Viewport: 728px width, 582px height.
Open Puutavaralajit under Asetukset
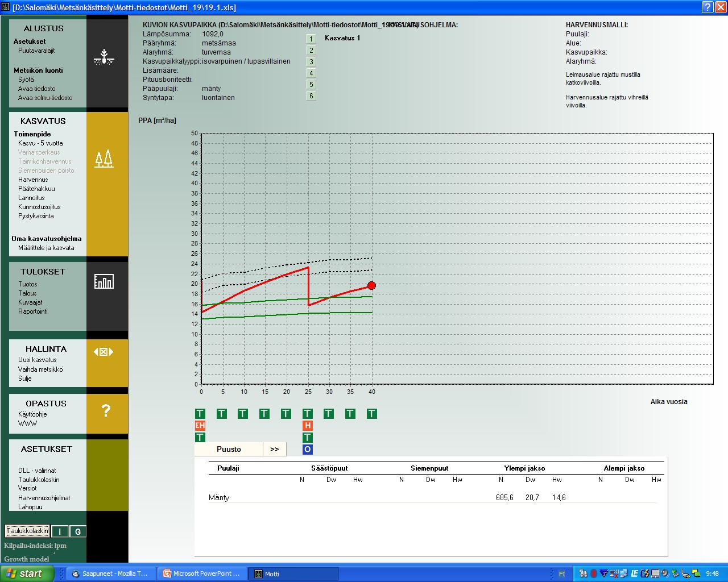[36, 51]
